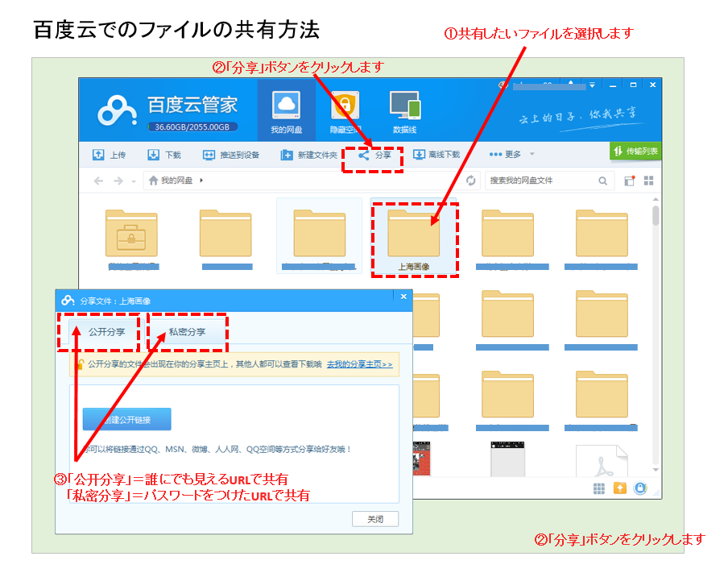Open the 数据线 tab

point(404,111)
